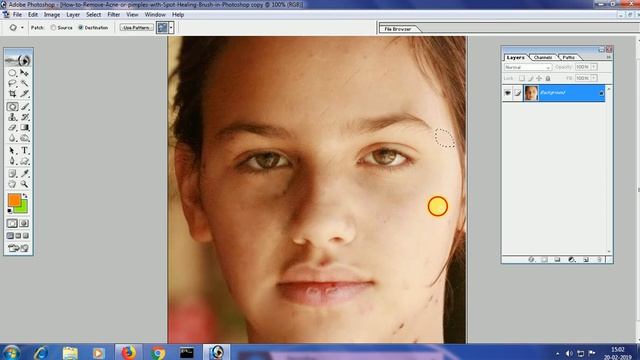This screenshot has width=640, height=360.
Task: Open tool preset picker dropdown
Action: [22, 28]
